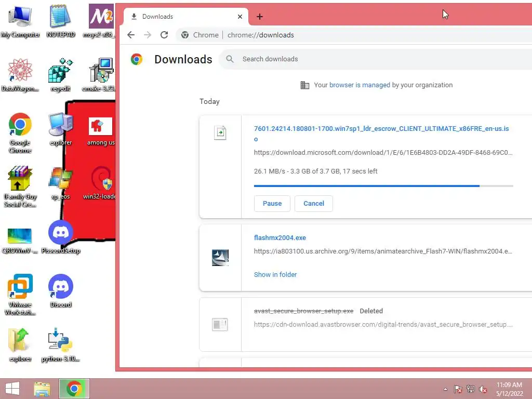
Task: Click the avast browser setup source URL
Action: (383, 325)
